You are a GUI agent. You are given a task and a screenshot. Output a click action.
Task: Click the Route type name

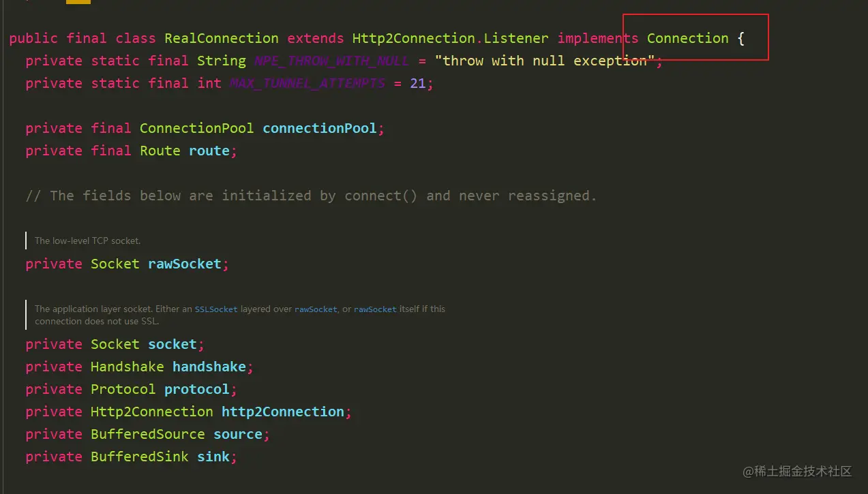click(160, 151)
